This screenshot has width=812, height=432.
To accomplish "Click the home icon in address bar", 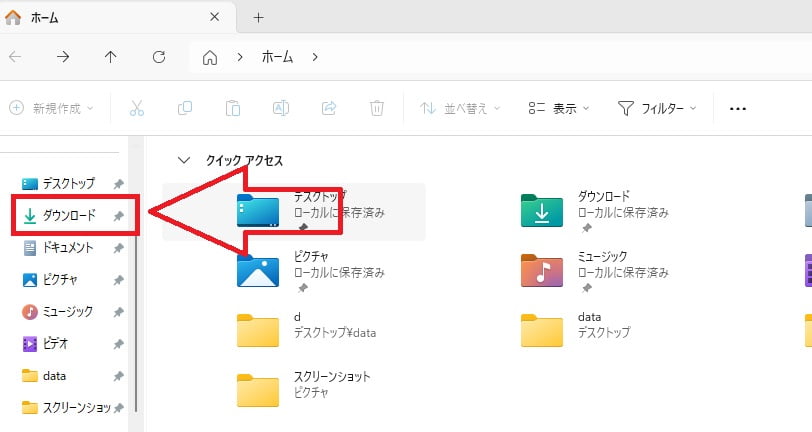I will (x=210, y=57).
